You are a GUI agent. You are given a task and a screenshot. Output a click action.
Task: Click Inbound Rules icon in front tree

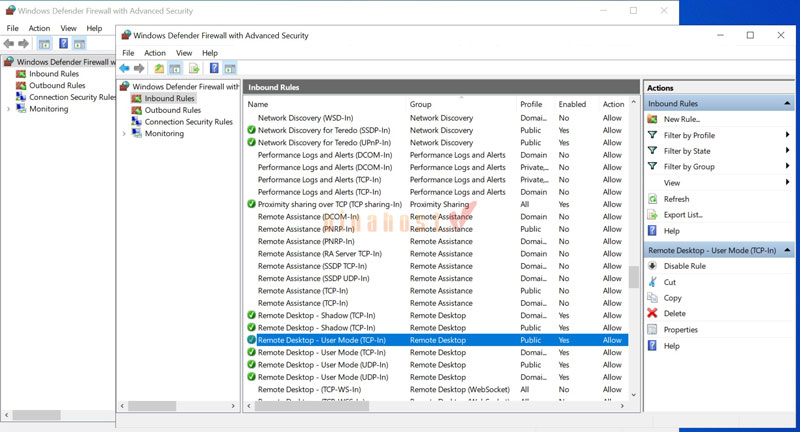coord(136,98)
